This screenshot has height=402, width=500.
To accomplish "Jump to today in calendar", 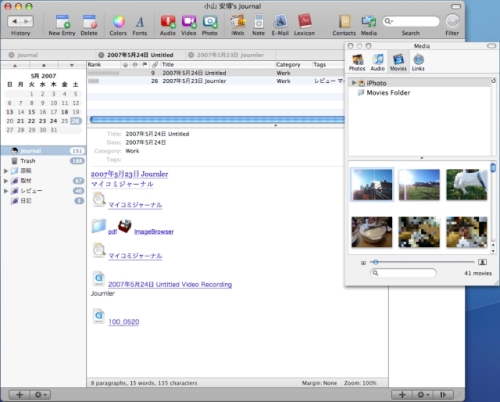I will coord(44,65).
